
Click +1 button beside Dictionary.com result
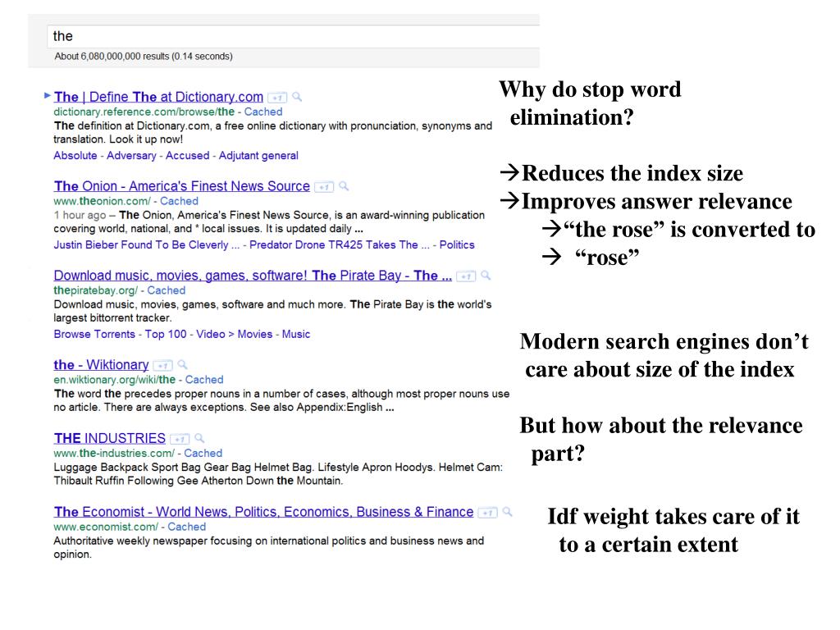[277, 98]
